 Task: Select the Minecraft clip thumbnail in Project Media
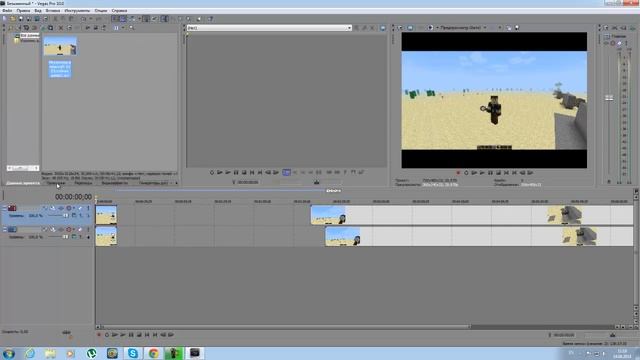[60, 46]
